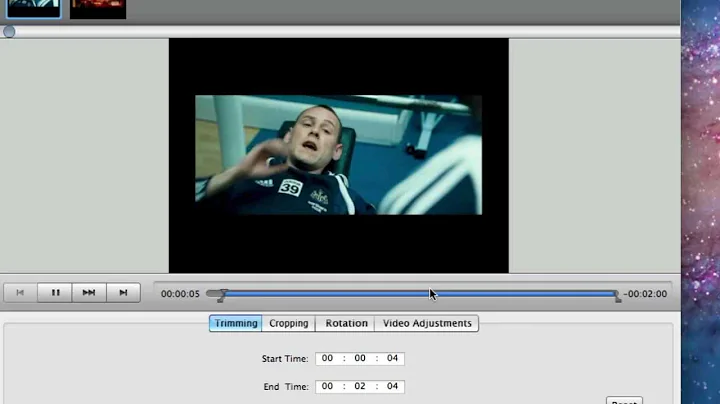Pause the video playback
The image size is (720, 404).
pos(55,292)
